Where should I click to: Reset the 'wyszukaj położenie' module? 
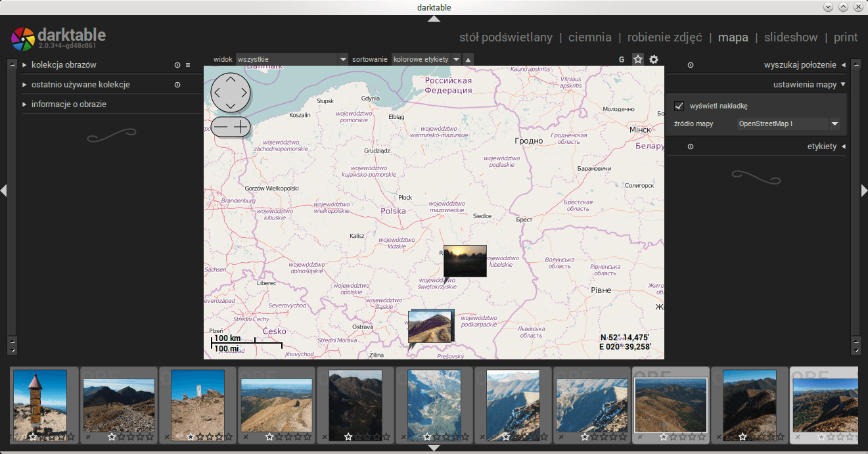[x=691, y=65]
